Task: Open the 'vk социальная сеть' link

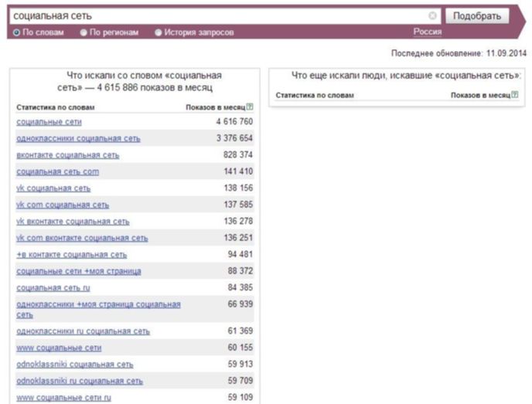Action: 53,188
